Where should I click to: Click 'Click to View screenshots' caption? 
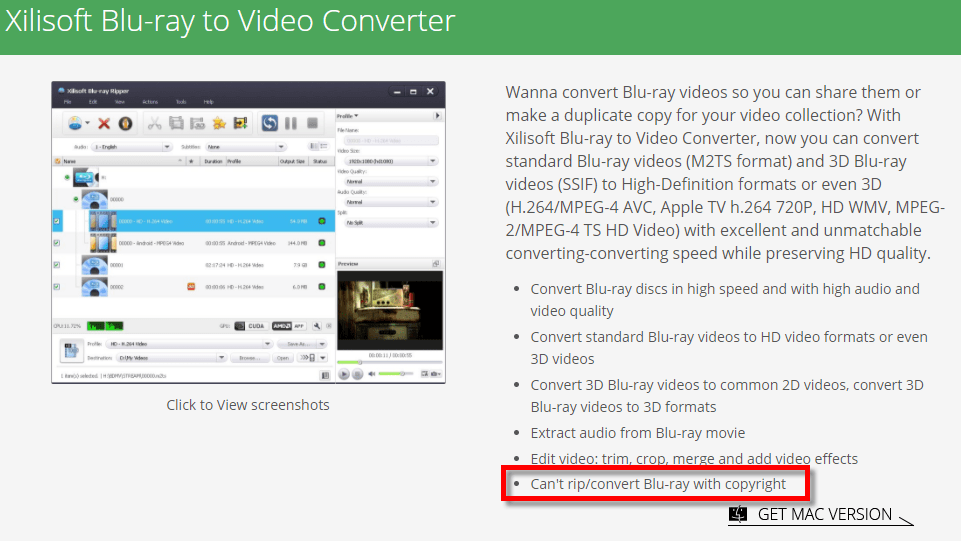pos(248,405)
